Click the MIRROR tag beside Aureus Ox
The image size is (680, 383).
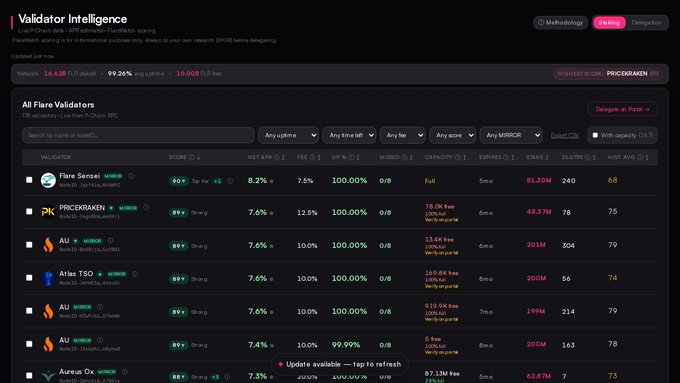[107, 372]
